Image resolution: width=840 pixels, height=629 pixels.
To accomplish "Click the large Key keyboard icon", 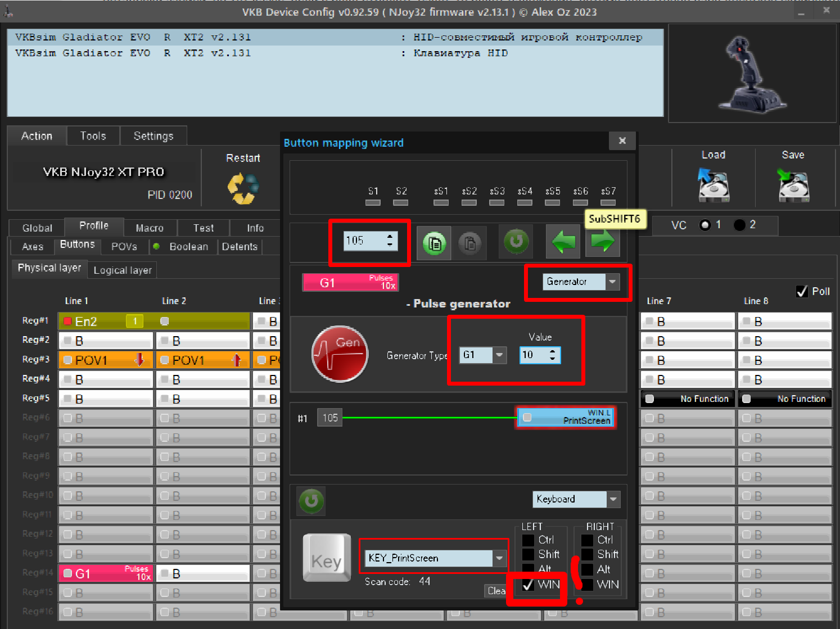I will (x=327, y=558).
